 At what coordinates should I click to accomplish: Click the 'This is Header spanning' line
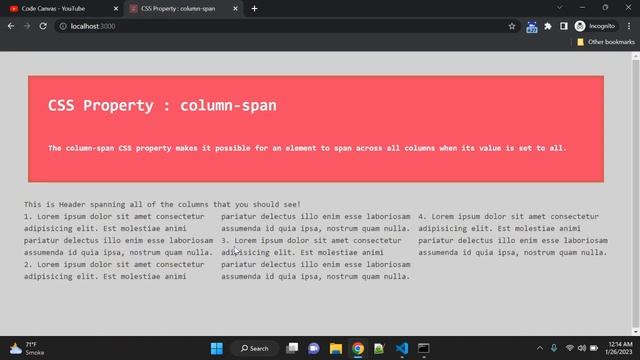point(162,204)
